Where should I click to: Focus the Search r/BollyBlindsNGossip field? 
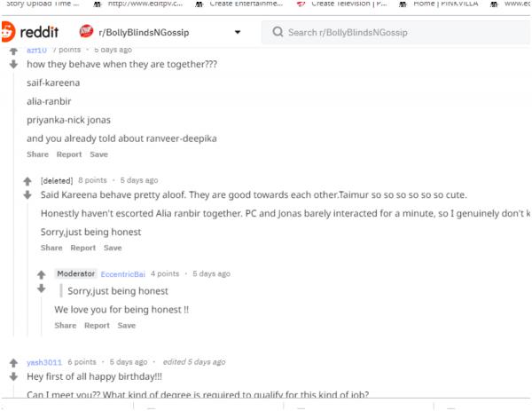coord(395,32)
